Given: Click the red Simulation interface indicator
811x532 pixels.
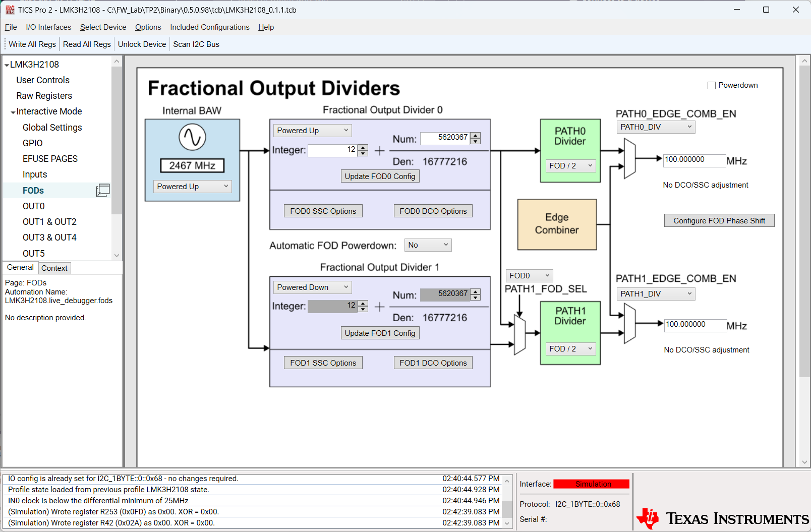Looking at the screenshot, I should click(x=591, y=484).
